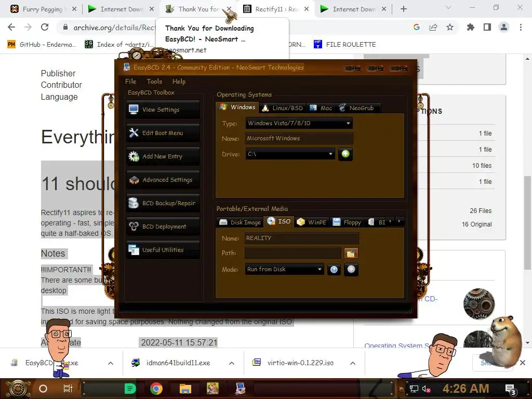532x399 pixels.
Task: Switch to the WinPE tab
Action: click(312, 222)
